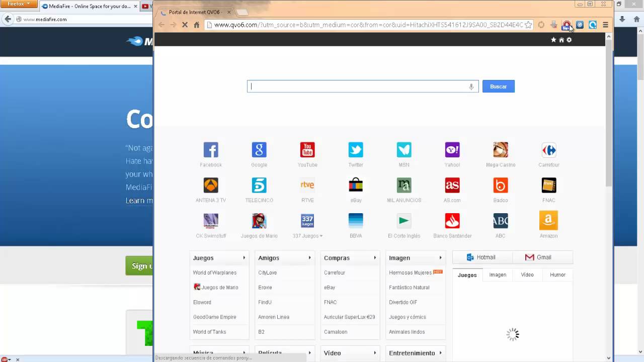Select the Portal de Internet QVO6 tab
644x362 pixels.
pos(194,12)
